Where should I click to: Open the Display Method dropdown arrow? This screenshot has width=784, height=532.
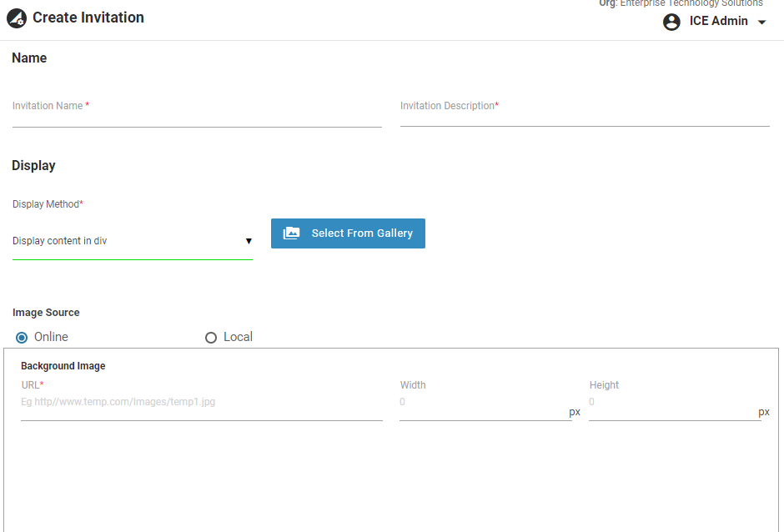coord(249,241)
